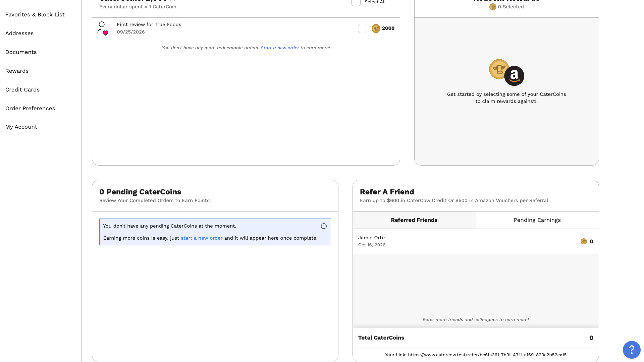The height and width of the screenshot is (362, 644).
Task: Switch to the Referred Friends tab
Action: (414, 220)
